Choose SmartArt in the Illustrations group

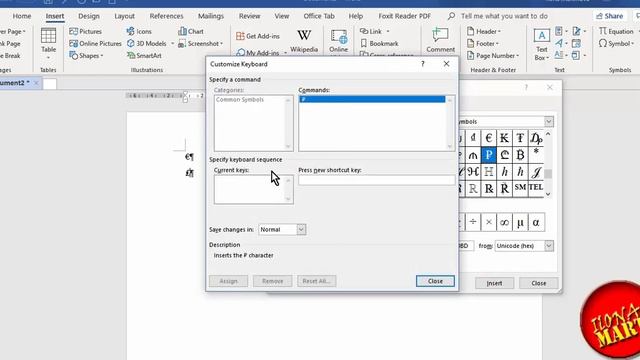(144, 56)
